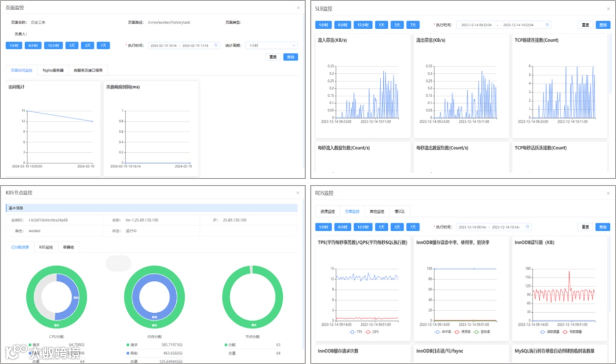616x364 pixels.
Task: Click the blue 查询 button in SLB监控 panel
Action: pos(603,24)
